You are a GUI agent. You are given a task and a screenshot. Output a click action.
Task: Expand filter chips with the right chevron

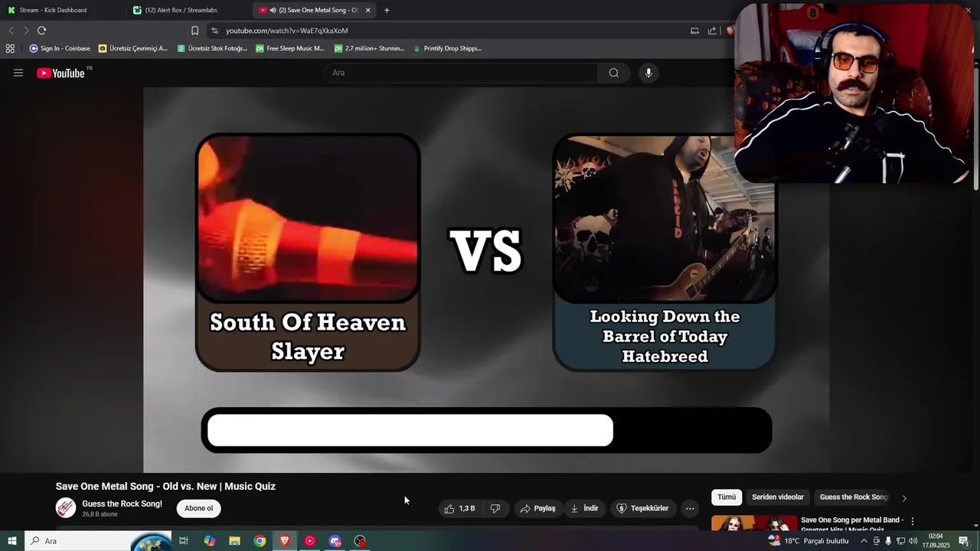pyautogui.click(x=904, y=497)
